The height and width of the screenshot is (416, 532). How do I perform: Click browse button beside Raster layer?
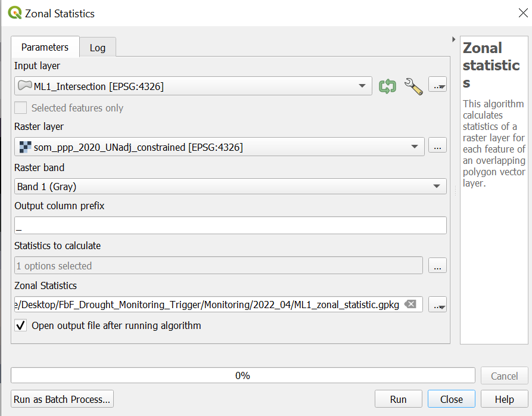point(437,147)
